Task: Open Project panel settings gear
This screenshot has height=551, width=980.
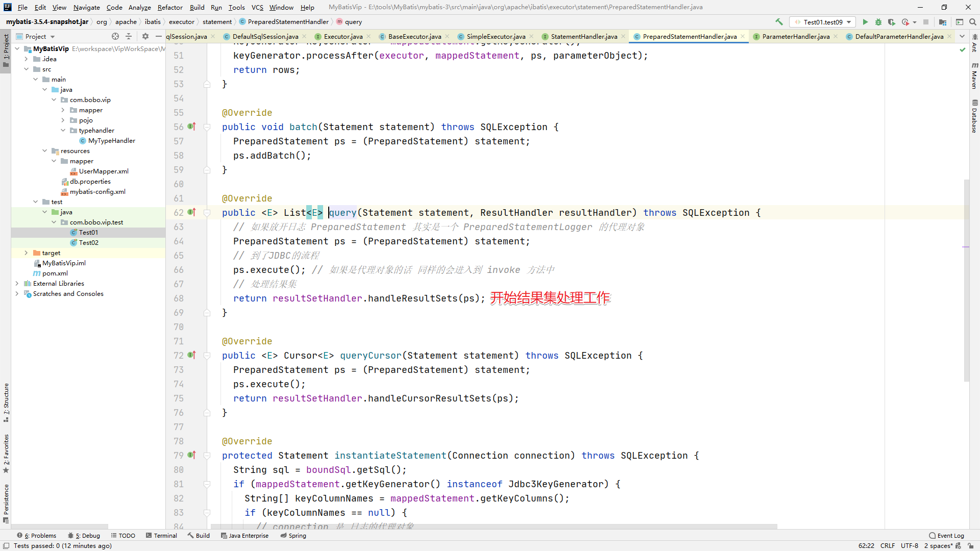Action: [145, 36]
